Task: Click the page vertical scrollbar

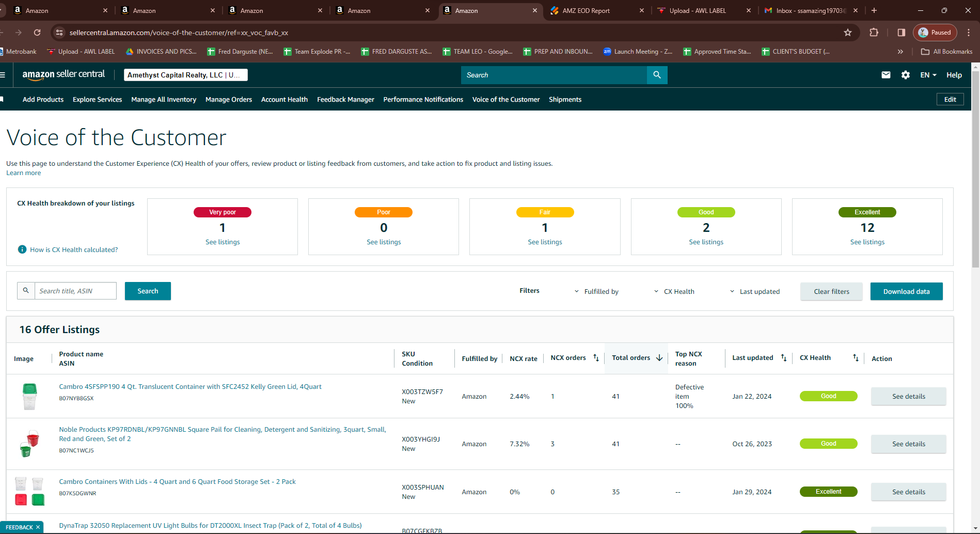Action: click(975, 170)
